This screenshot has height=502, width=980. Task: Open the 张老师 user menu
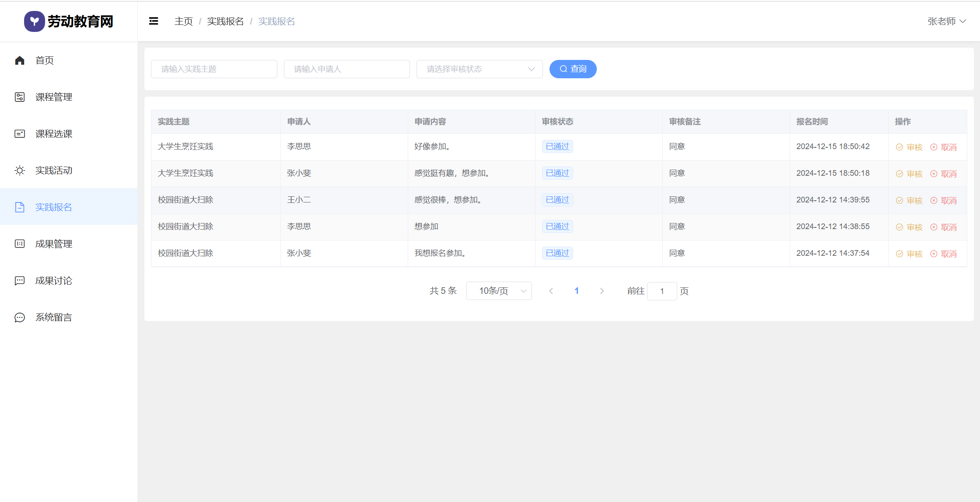coord(946,21)
